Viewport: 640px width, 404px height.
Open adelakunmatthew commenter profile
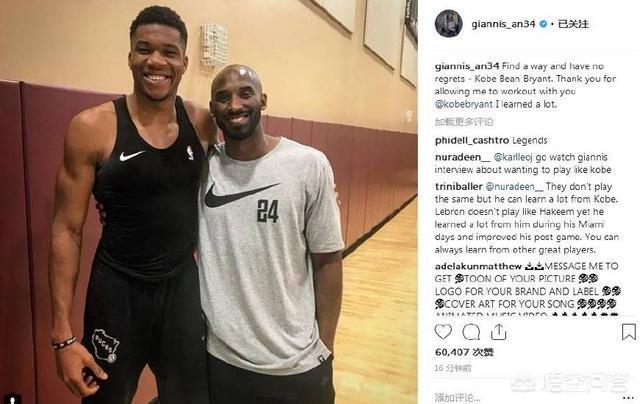click(x=478, y=266)
